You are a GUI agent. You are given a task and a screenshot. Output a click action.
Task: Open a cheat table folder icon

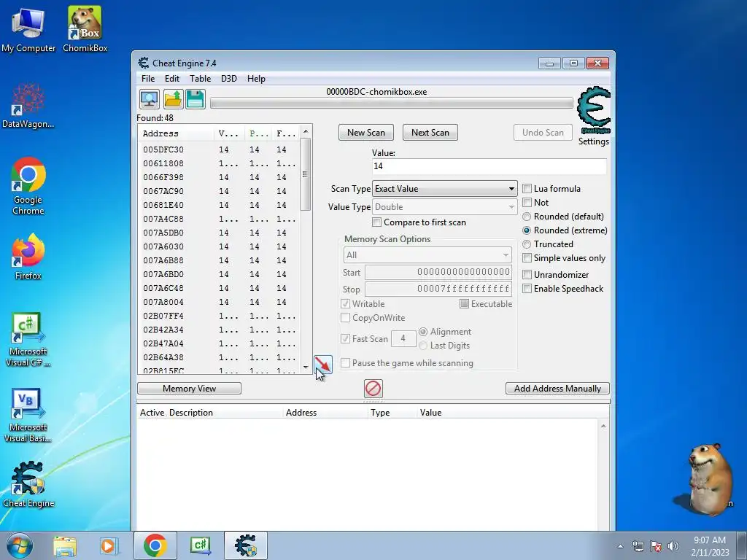[172, 99]
